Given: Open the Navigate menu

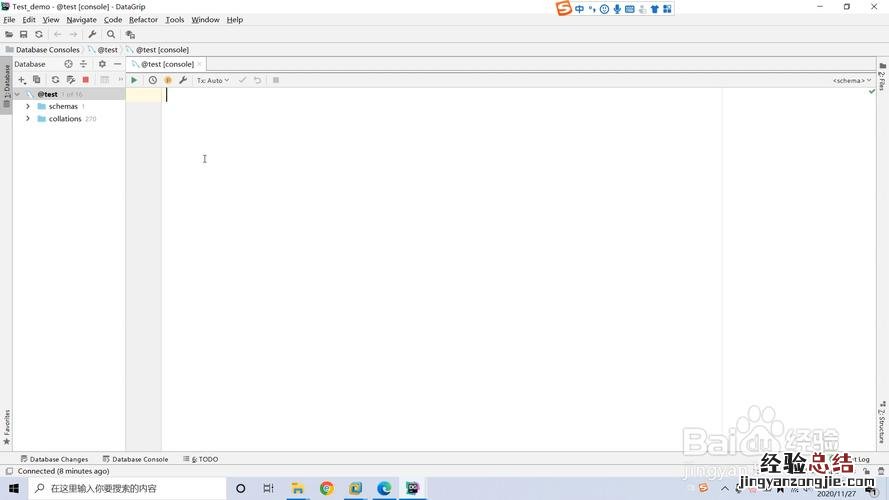Looking at the screenshot, I should (x=82, y=20).
